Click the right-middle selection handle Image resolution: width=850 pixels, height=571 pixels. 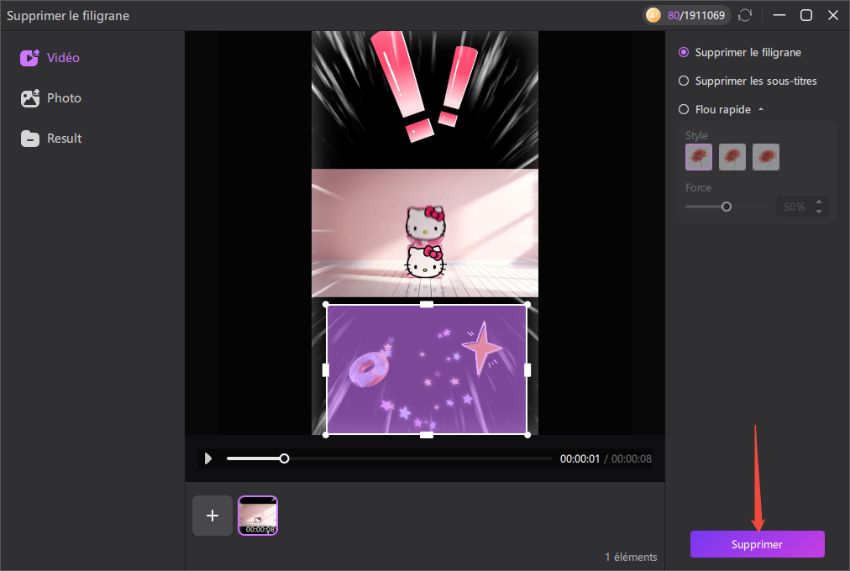527,370
